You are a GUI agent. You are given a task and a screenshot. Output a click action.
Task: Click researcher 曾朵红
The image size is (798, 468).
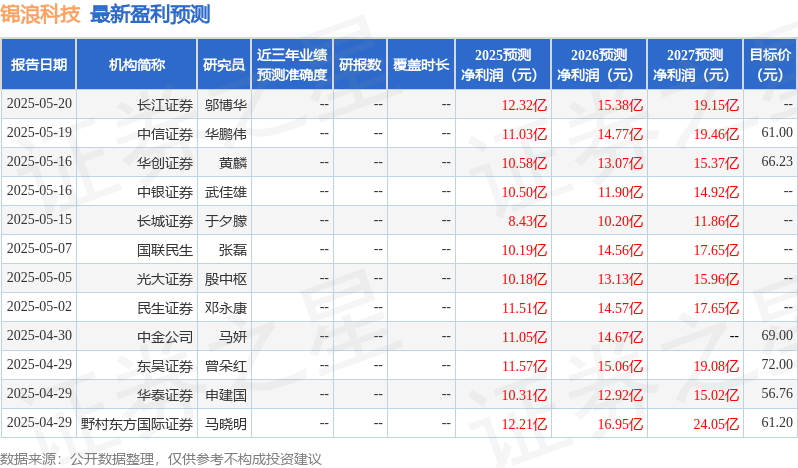coord(225,366)
